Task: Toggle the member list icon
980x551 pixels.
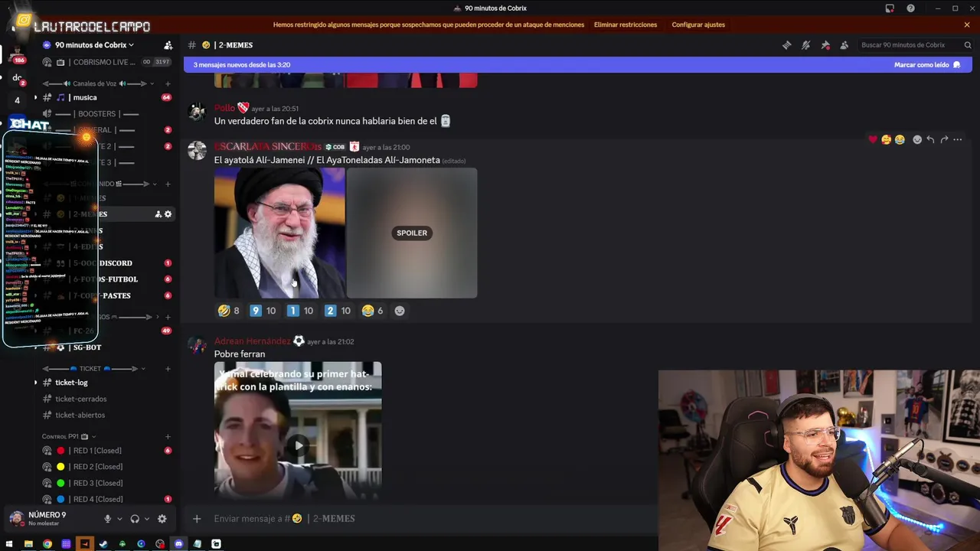Action: [844, 45]
